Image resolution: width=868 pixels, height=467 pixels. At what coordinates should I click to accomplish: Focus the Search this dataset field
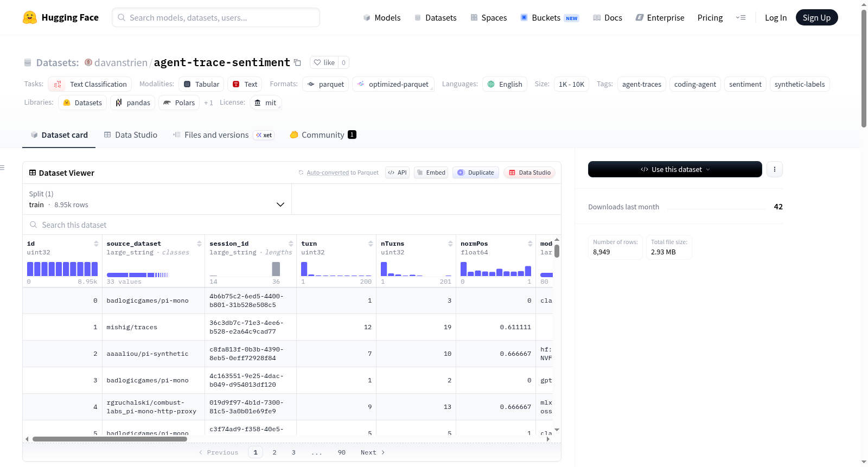coord(292,225)
